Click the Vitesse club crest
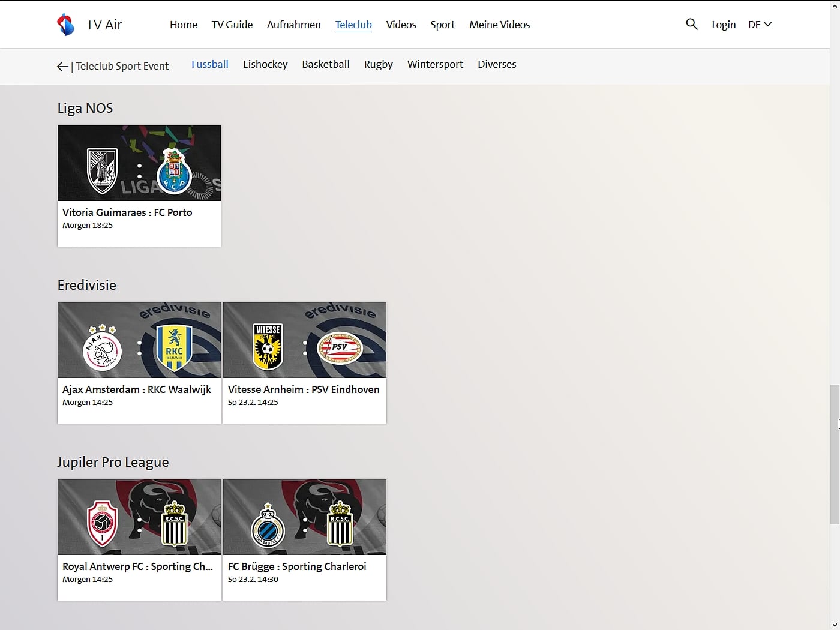This screenshot has height=630, width=840. point(268,347)
